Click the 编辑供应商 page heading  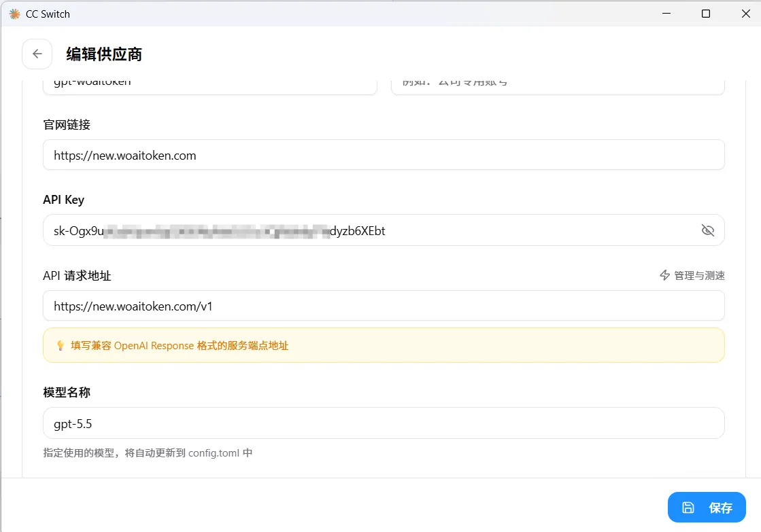tap(104, 54)
